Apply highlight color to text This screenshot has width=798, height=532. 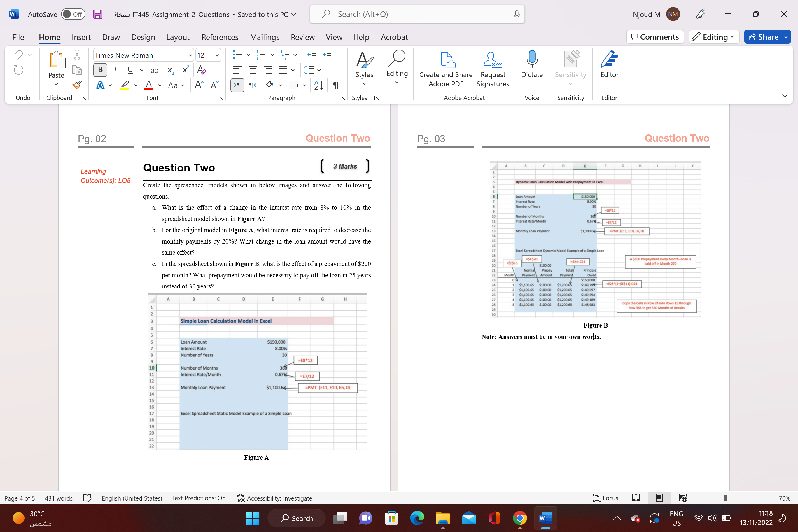point(125,85)
